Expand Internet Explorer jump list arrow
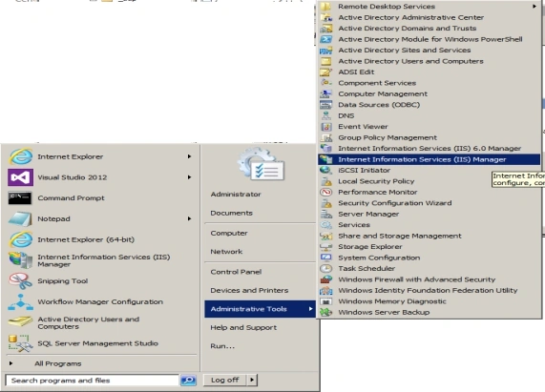Viewport: 545px width, 392px height. pos(189,156)
